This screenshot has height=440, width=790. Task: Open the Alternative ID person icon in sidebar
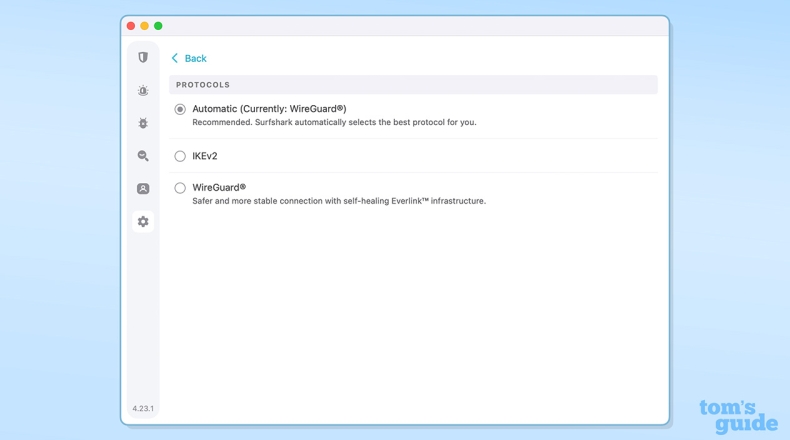(x=143, y=189)
